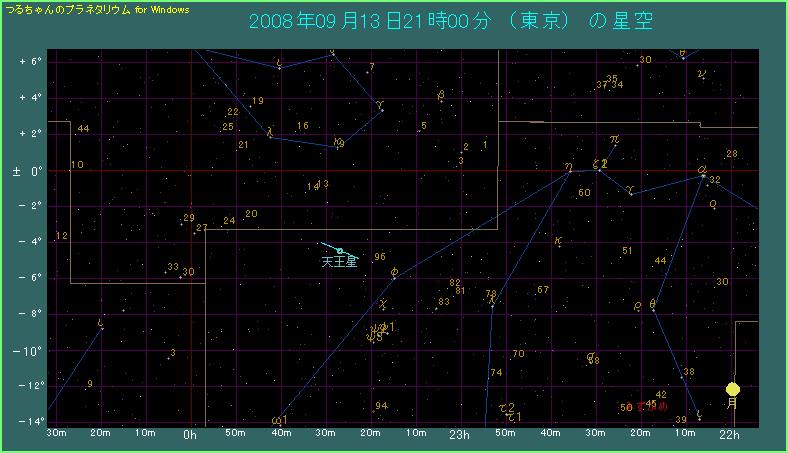Select the 23h right ascension label
This screenshot has height=453, width=788.
(460, 435)
